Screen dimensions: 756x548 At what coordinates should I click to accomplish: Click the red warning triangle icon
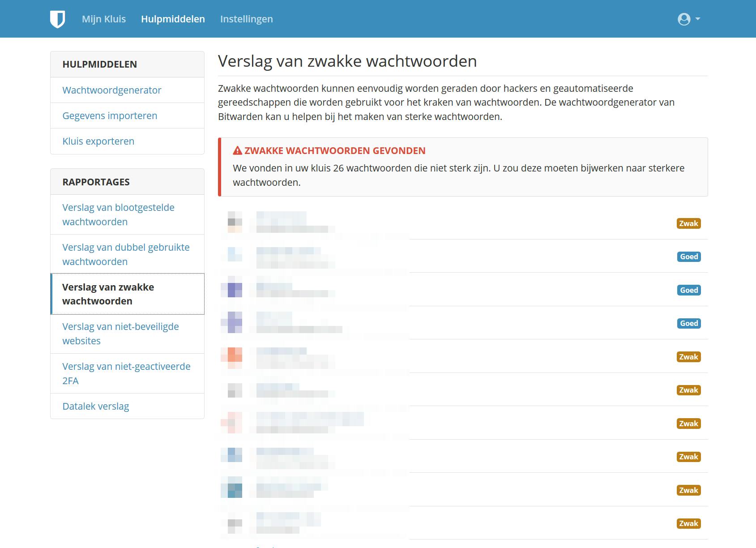tap(238, 150)
